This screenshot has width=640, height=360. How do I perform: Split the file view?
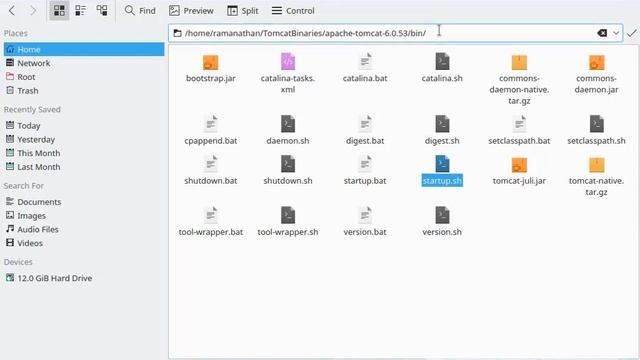[x=242, y=11]
